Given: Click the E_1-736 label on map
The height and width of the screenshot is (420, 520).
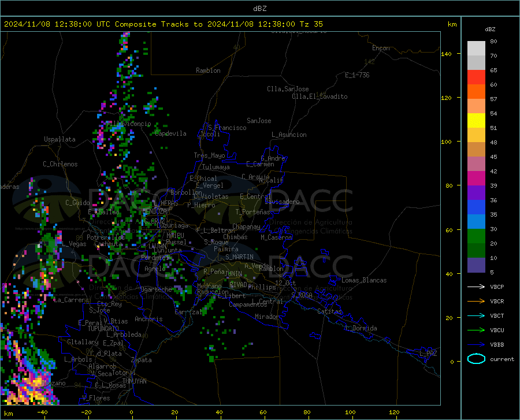Looking at the screenshot, I should 357,75.
